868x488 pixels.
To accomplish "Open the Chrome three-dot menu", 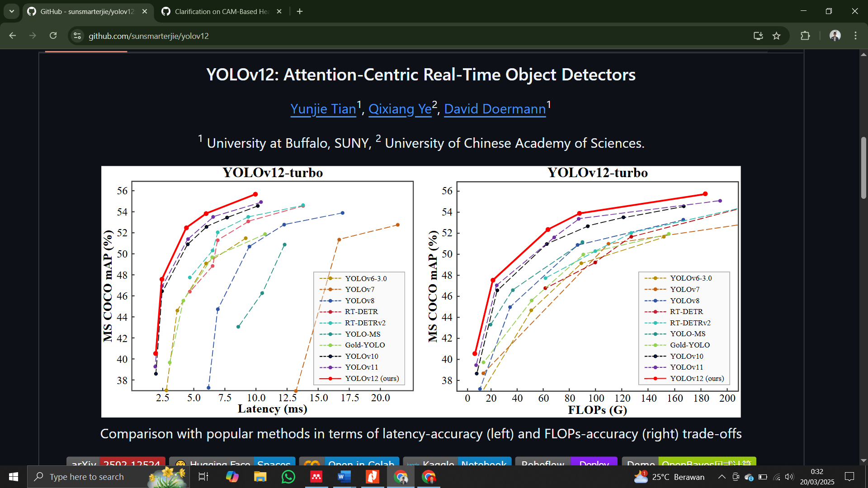I will point(855,36).
